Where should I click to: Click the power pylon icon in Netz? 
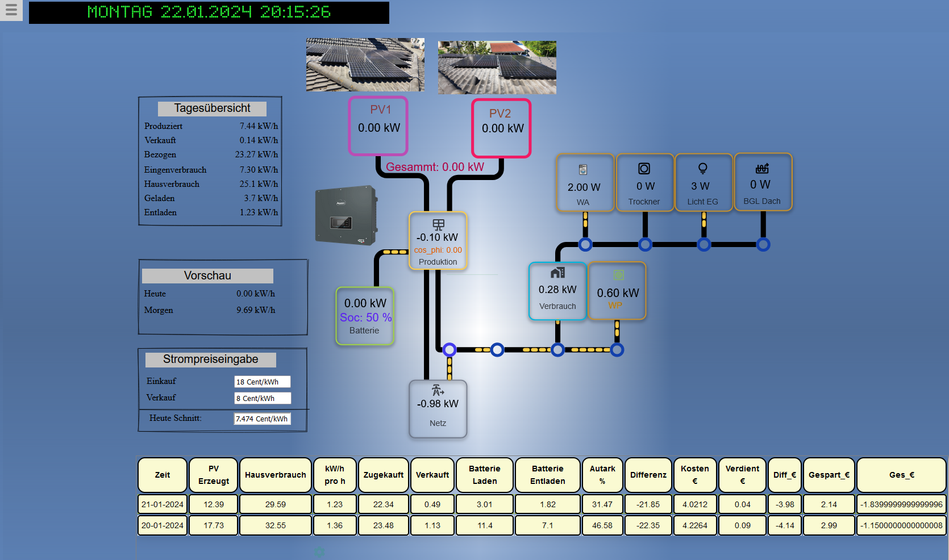(438, 390)
